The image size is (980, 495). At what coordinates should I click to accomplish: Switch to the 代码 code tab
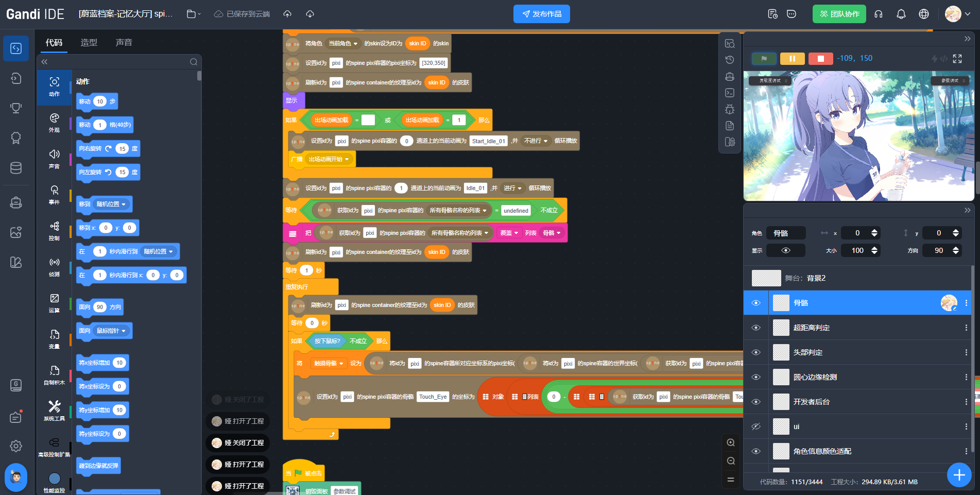click(54, 43)
